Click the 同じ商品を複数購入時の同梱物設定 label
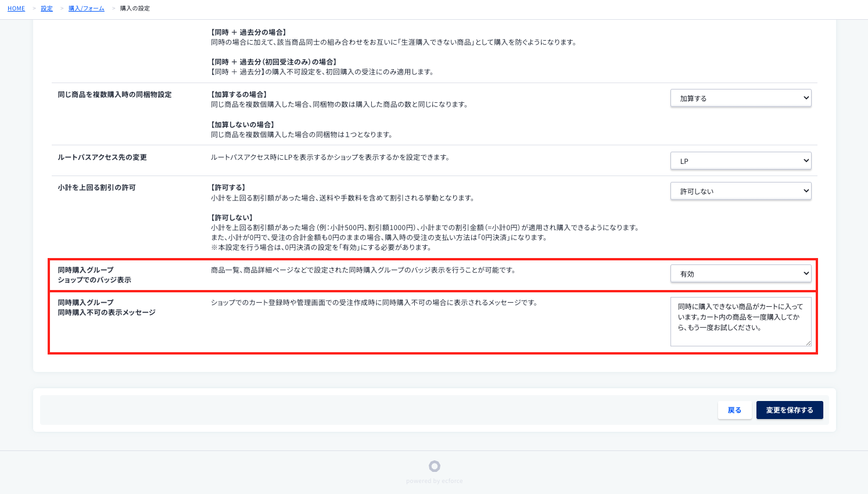868x494 pixels. pos(114,95)
